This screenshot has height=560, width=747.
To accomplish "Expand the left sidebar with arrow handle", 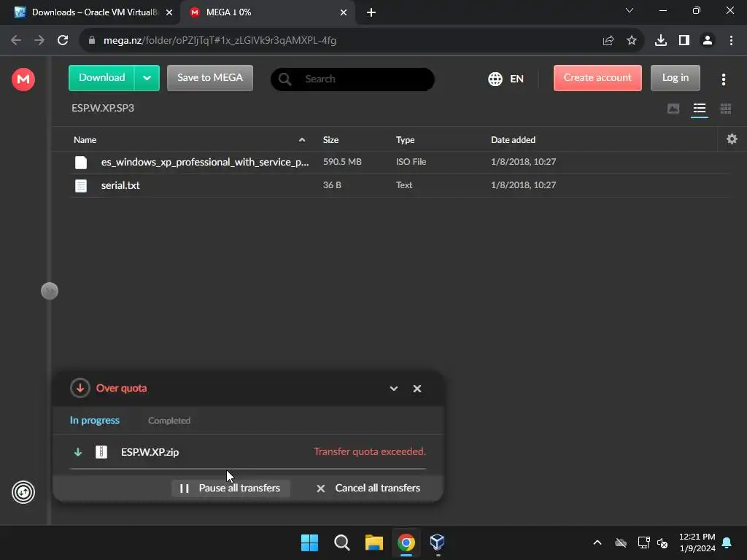I will tap(50, 291).
